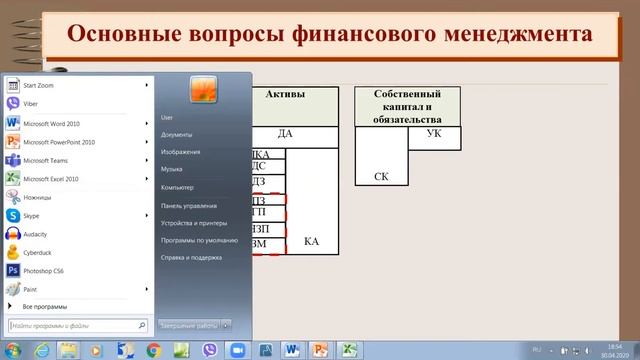
Task: Click the search magnifier icon in Start menu
Action: pos(142,325)
